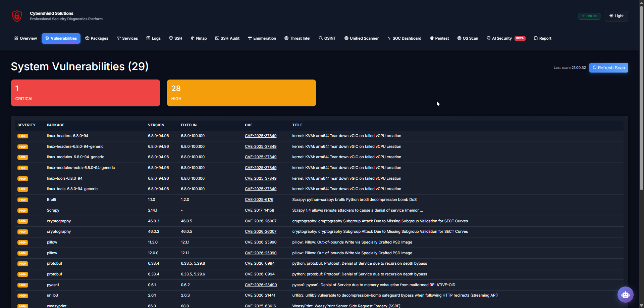Click the Pentest bug icon
644x308 pixels.
coord(432,38)
